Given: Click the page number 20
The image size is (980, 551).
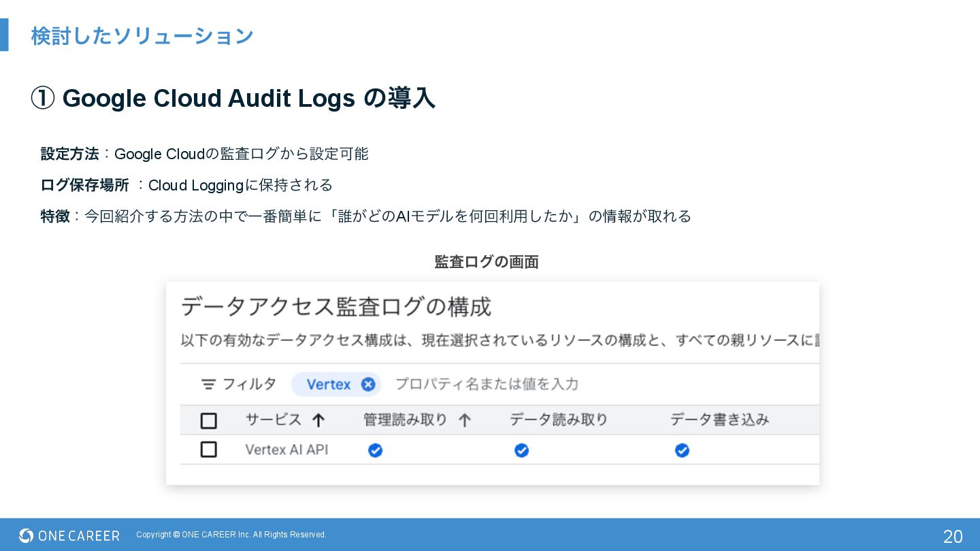Looking at the screenshot, I should point(953,536).
